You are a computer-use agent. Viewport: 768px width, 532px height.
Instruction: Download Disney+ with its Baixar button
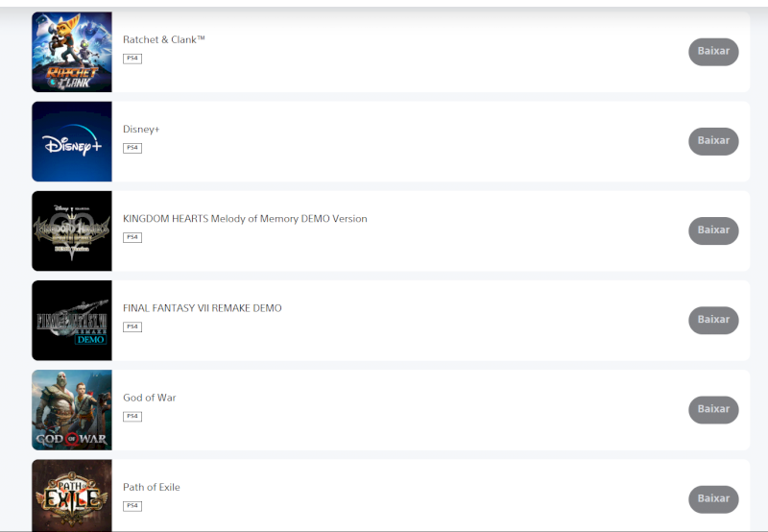tap(713, 141)
